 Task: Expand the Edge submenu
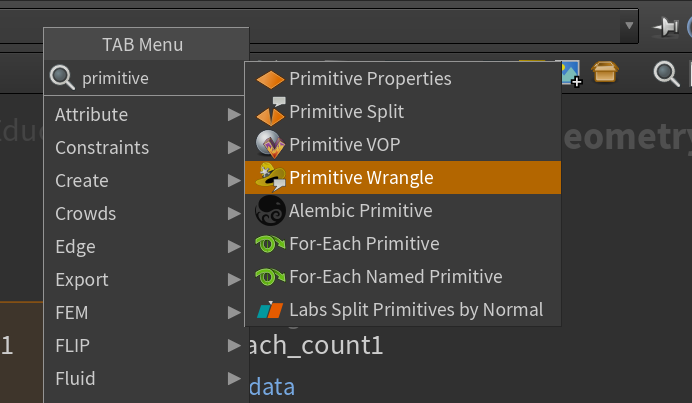(x=144, y=247)
